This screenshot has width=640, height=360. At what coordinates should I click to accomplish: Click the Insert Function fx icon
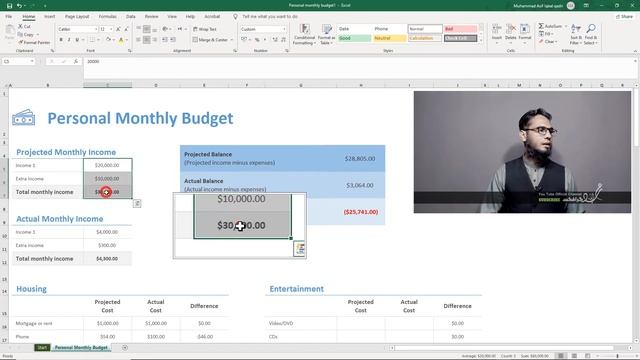76,61
